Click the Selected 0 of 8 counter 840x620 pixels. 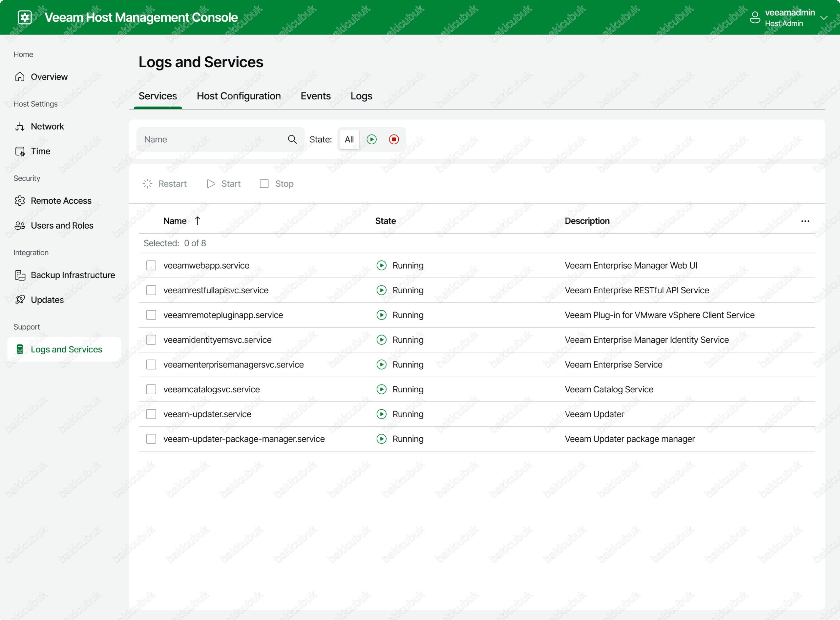click(175, 243)
